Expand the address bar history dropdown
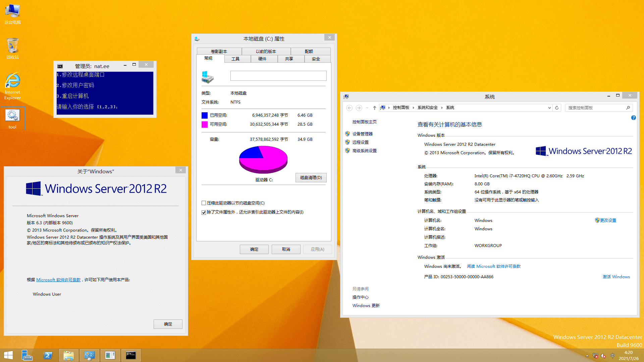 tap(549, 108)
